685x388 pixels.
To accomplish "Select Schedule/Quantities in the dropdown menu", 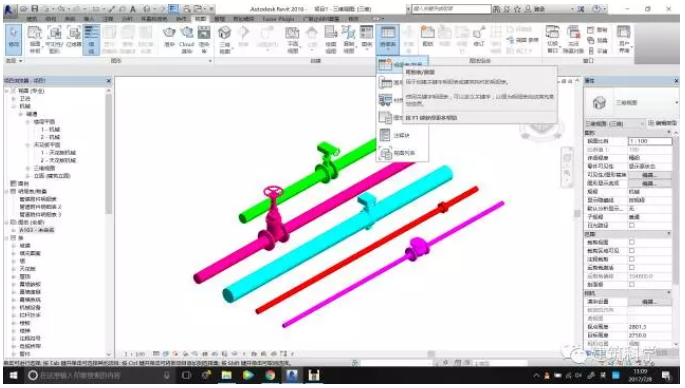I will (402, 65).
